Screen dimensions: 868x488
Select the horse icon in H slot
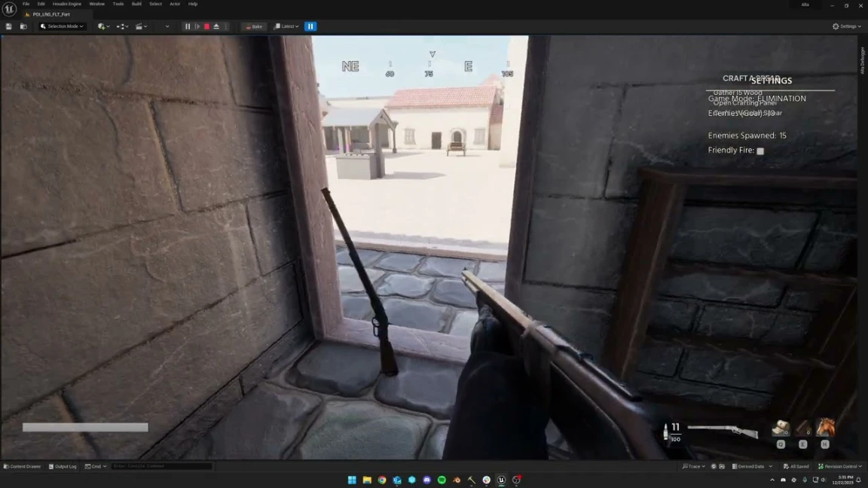click(x=825, y=427)
